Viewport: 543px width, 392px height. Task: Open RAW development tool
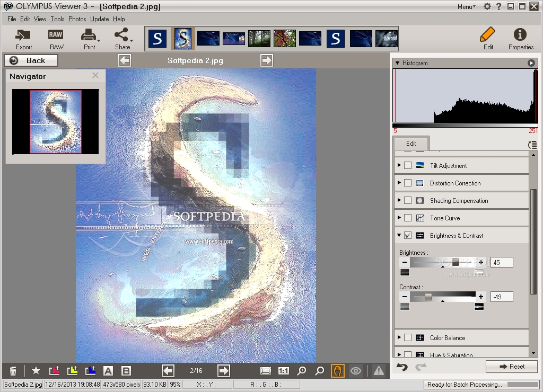coord(56,39)
